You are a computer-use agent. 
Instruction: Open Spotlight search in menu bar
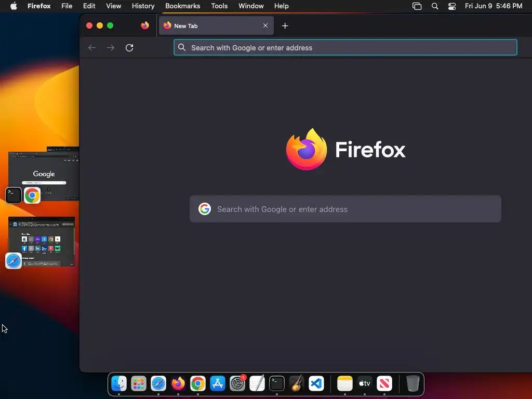(x=435, y=6)
